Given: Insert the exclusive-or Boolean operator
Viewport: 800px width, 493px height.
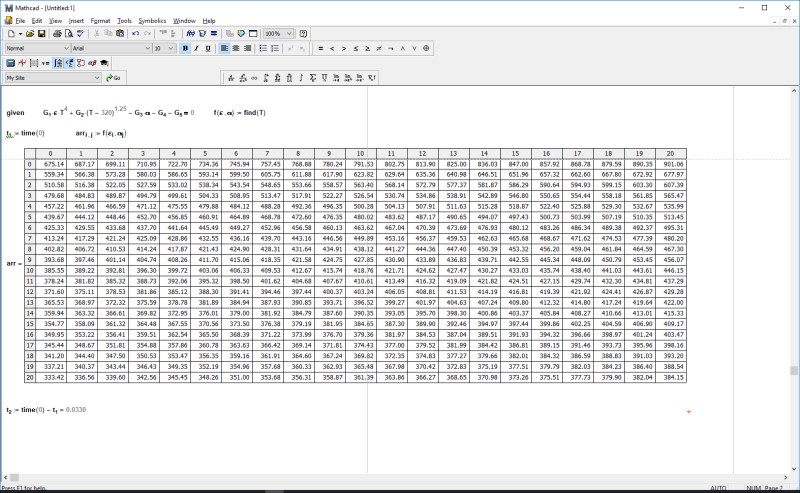Looking at the screenshot, I should [x=426, y=48].
